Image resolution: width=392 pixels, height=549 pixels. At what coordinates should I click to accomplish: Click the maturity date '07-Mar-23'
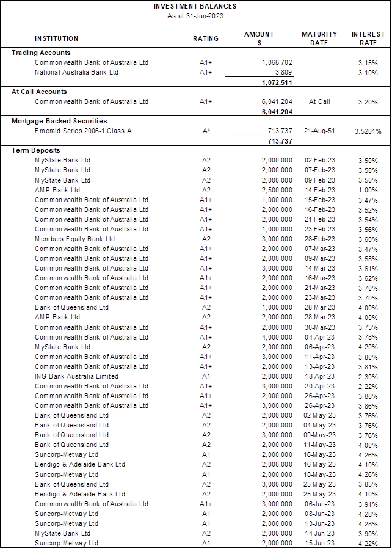click(x=319, y=249)
